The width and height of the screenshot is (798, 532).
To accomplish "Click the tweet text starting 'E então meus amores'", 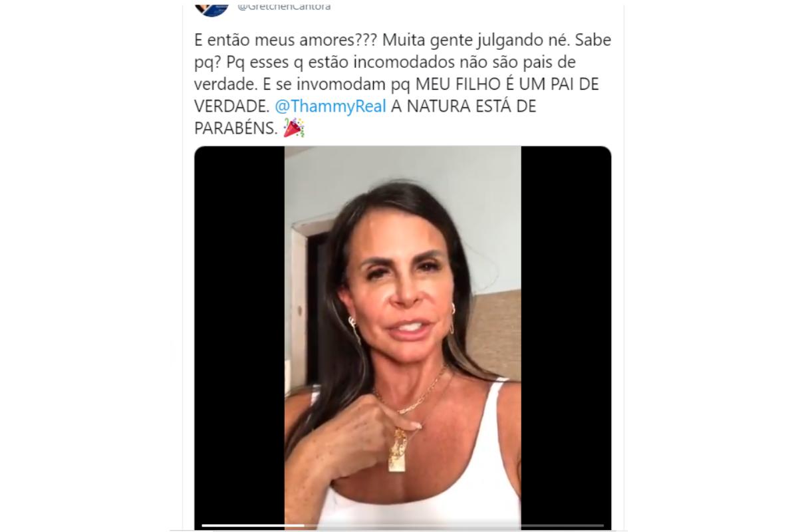I will point(402,84).
